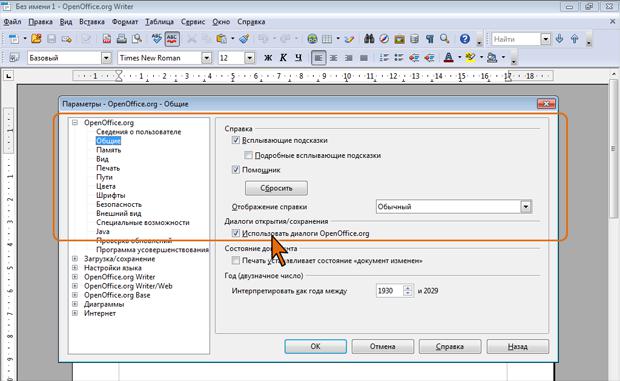Toggle AutoSpellcheck icon
This screenshot has height=381, width=620.
tap(172, 39)
